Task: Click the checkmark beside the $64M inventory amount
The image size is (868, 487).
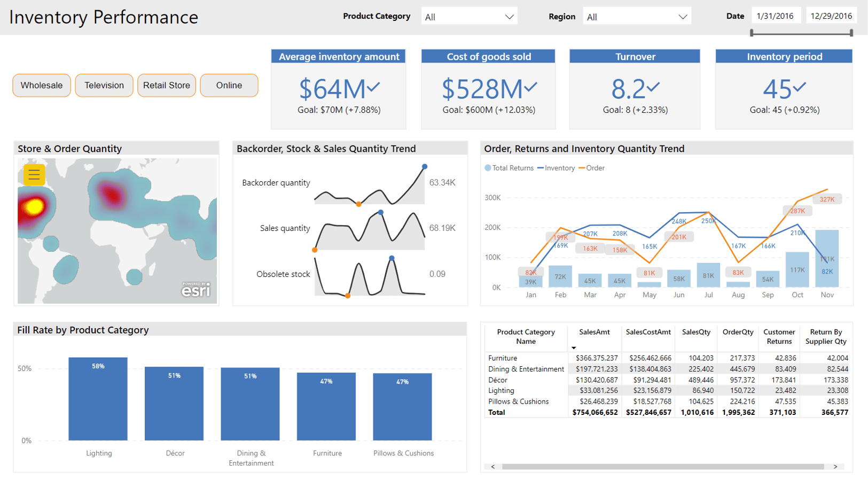Action: coord(374,87)
